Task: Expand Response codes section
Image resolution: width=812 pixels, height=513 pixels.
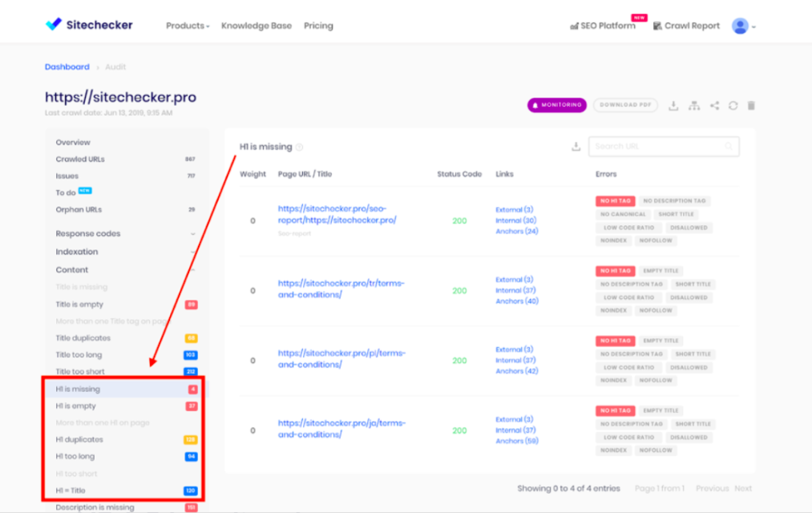Action: (x=125, y=233)
